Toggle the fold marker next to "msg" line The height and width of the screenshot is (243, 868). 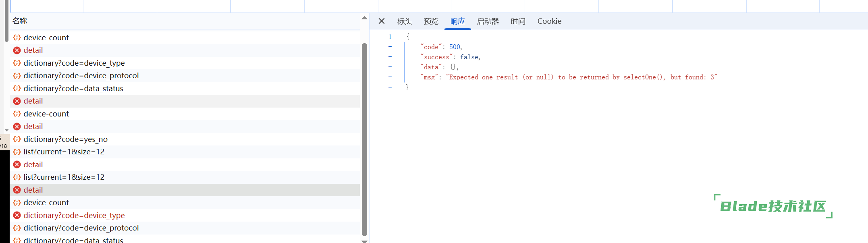390,77
